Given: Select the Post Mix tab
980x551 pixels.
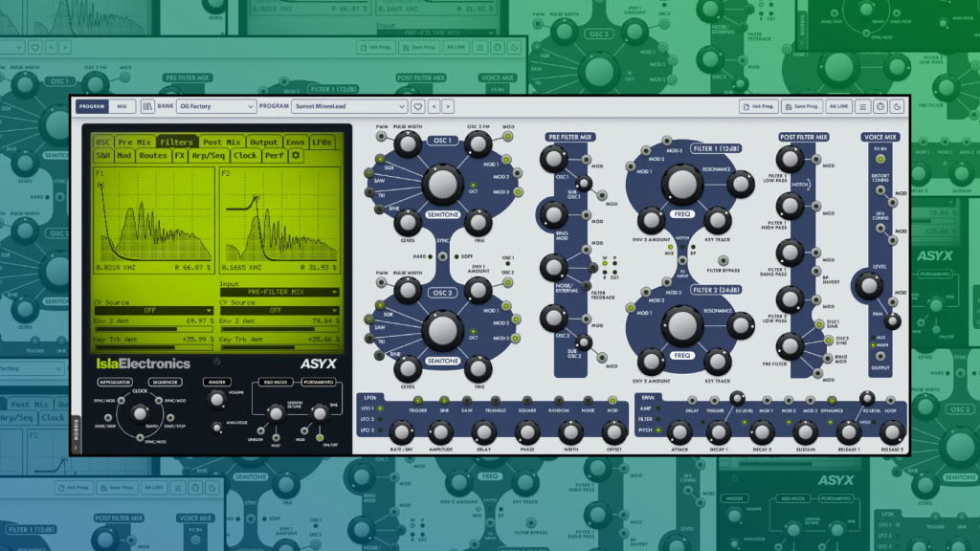Looking at the screenshot, I should 221,142.
